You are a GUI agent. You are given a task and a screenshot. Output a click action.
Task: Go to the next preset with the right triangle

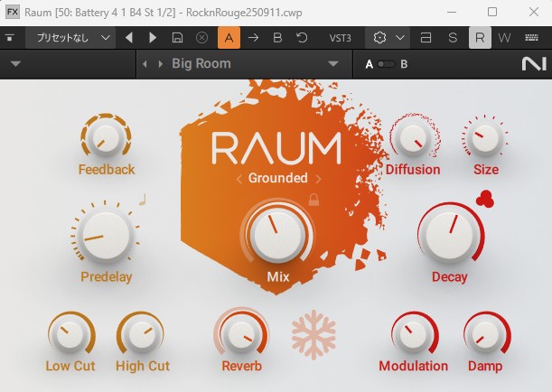153,37
